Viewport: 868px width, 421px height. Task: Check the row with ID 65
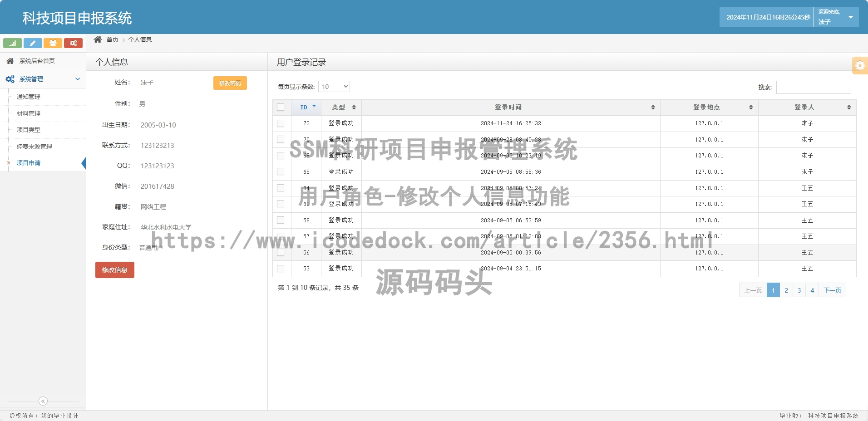click(x=281, y=172)
